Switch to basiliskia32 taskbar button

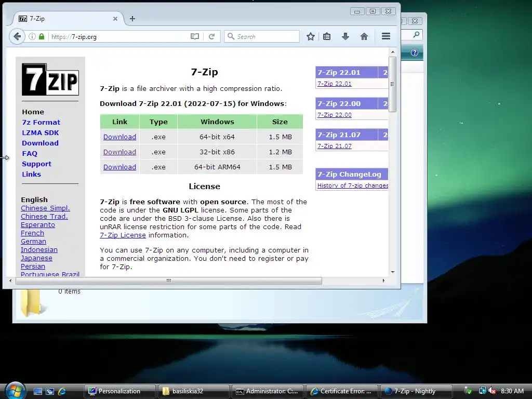(x=193, y=391)
